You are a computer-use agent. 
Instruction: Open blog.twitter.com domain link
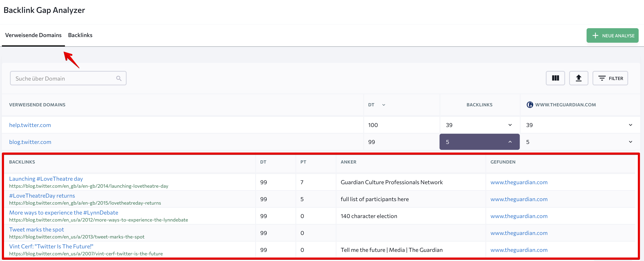tap(30, 142)
